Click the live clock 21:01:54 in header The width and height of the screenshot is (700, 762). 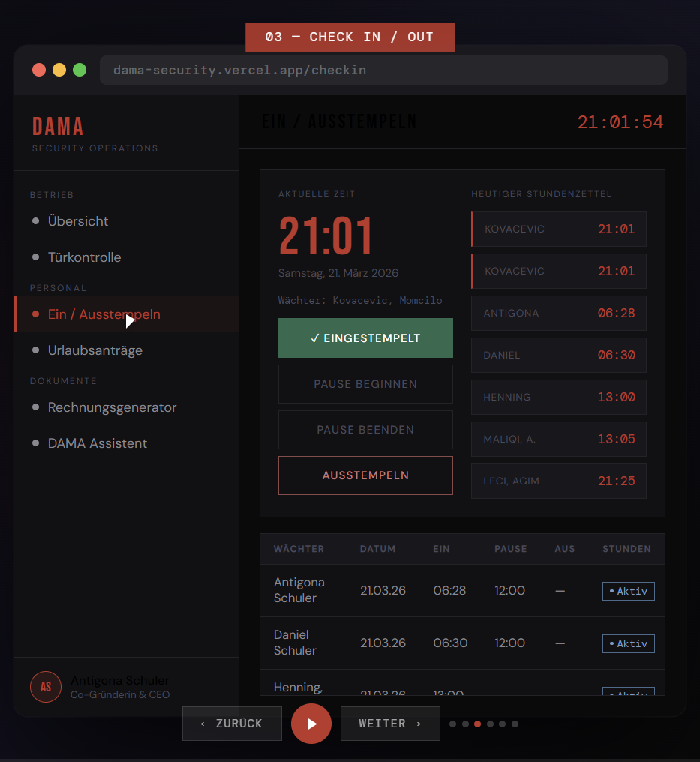pos(620,122)
